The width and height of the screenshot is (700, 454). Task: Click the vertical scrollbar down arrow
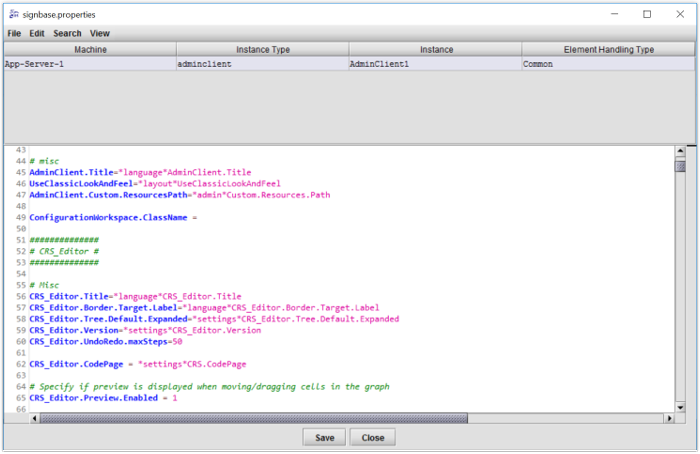pyautogui.click(x=680, y=405)
